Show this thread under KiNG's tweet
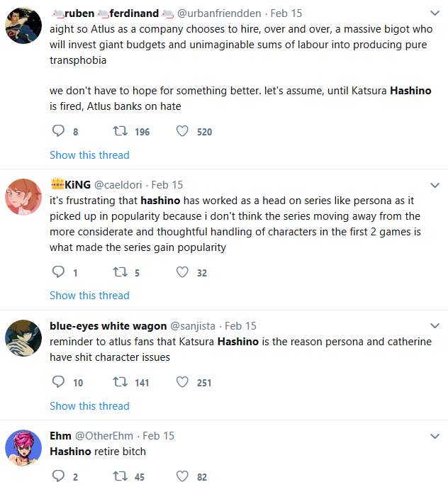Viewport: 448px width, 487px height. [x=89, y=295]
